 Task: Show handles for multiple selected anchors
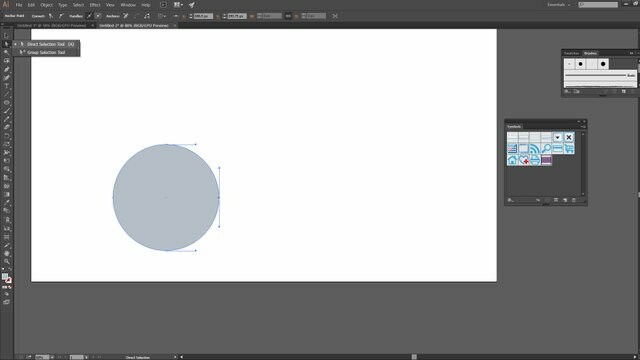pyautogui.click(x=89, y=16)
